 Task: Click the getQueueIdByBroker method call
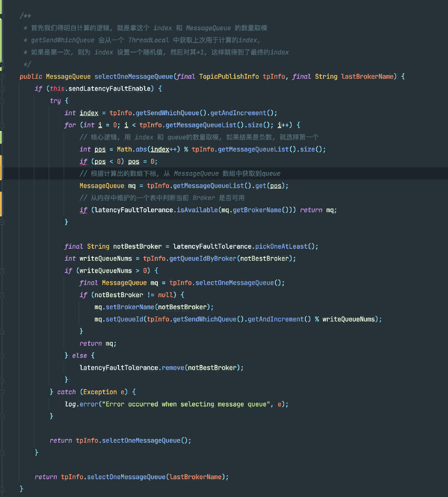pyautogui.click(x=203, y=259)
